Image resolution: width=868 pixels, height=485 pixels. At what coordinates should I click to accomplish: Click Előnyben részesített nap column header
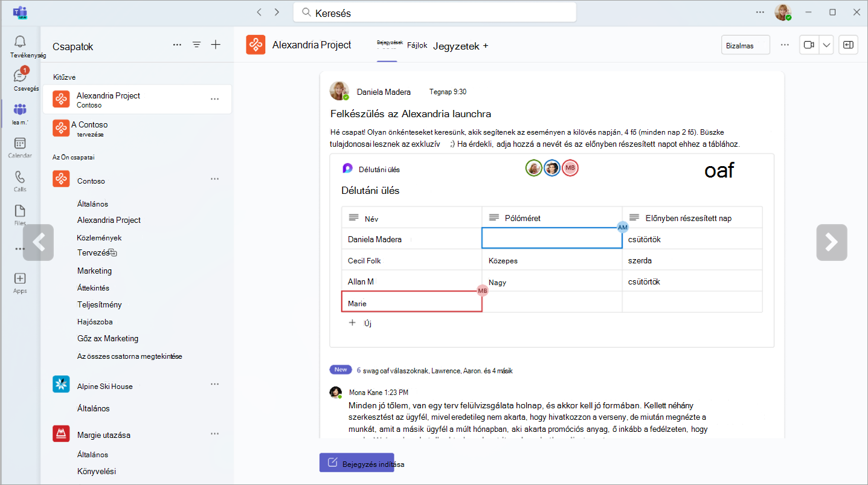[692, 217]
